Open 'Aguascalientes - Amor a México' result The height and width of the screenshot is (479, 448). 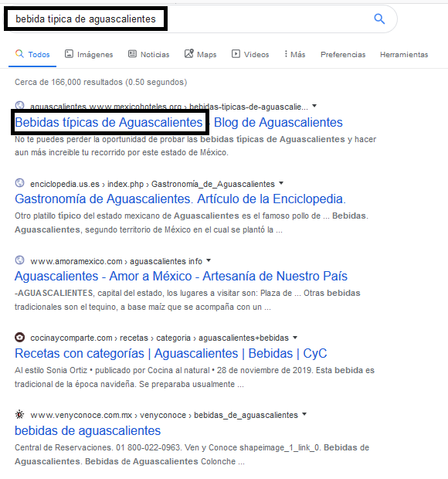point(181,276)
